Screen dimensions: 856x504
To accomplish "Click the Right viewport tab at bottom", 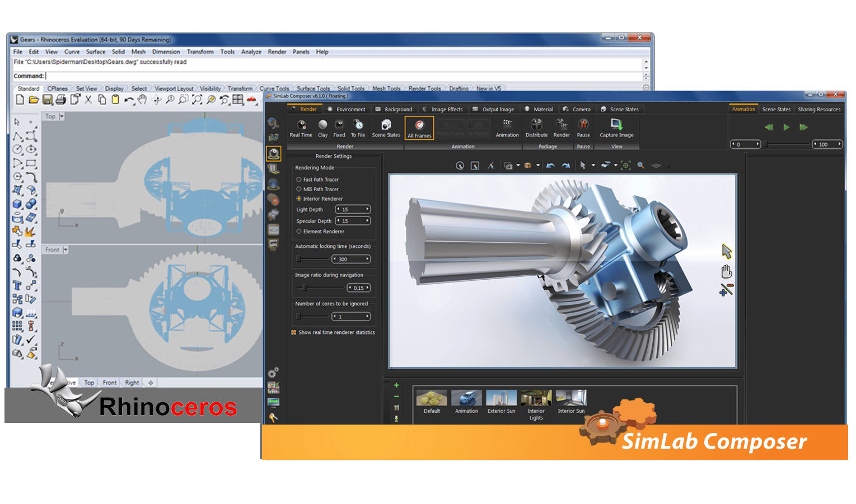I will (132, 383).
